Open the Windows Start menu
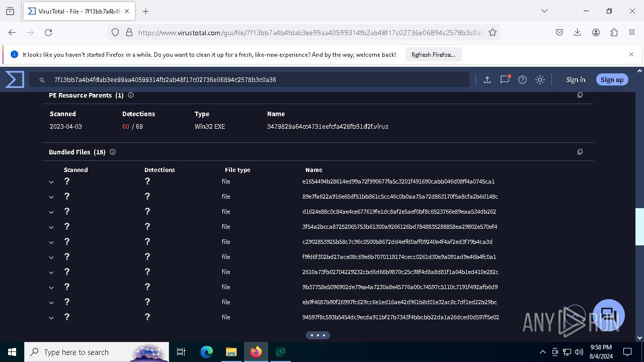 point(12,352)
